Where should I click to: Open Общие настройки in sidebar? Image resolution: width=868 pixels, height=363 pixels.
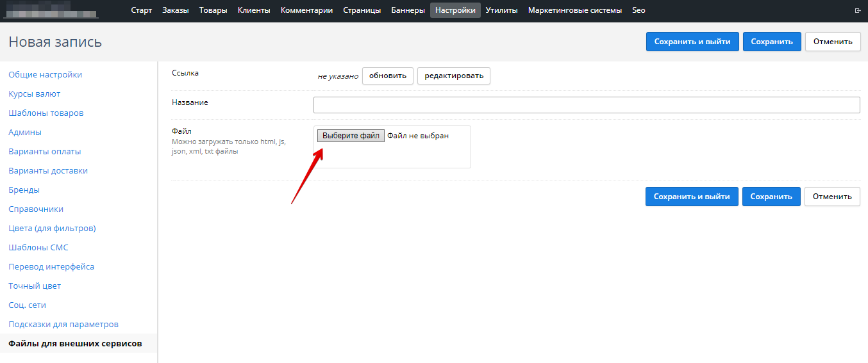click(46, 74)
